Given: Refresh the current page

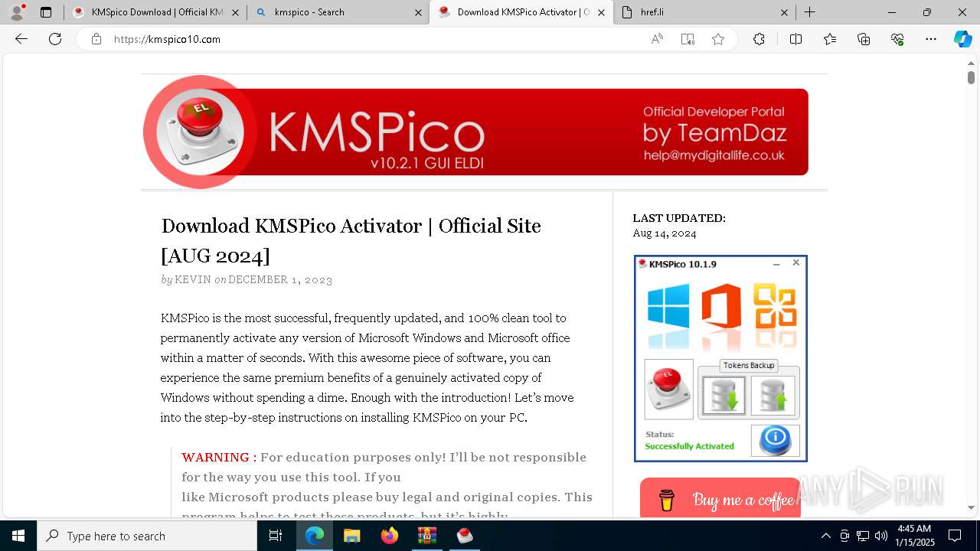Looking at the screenshot, I should 55,39.
